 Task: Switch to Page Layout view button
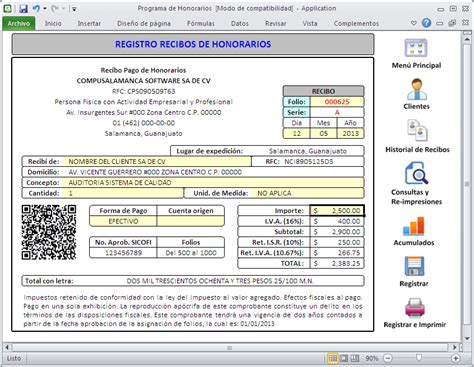click(344, 358)
